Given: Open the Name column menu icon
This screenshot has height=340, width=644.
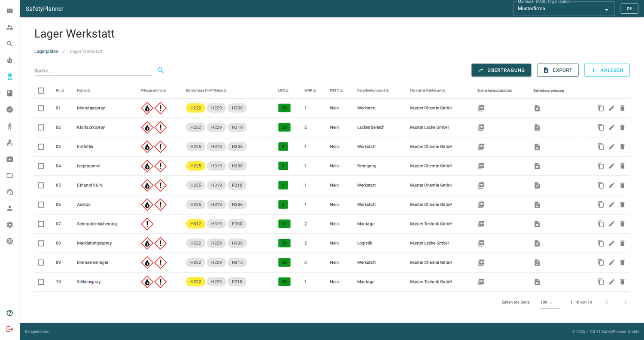Looking at the screenshot, I should click(89, 90).
